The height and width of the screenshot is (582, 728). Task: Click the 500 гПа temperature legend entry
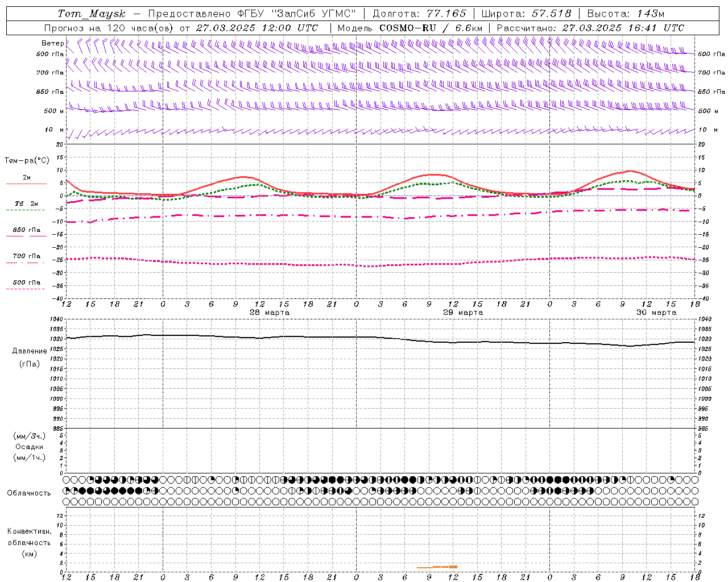pyautogui.click(x=27, y=282)
